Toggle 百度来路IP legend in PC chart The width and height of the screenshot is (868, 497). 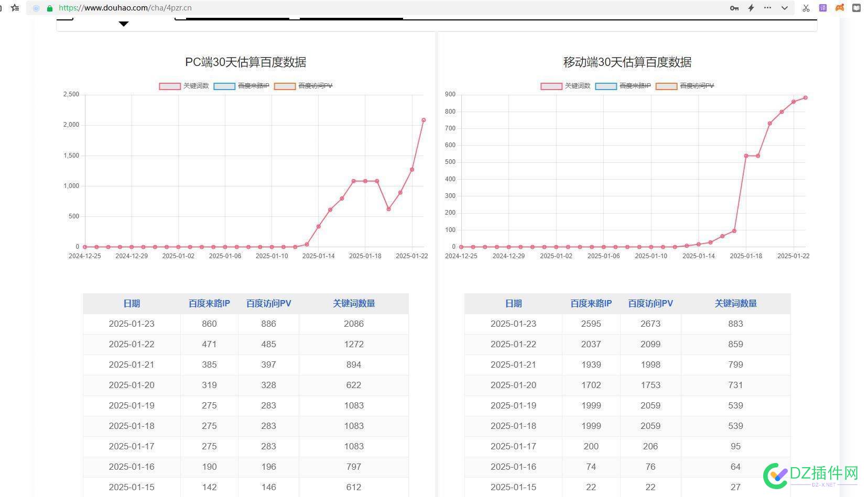[242, 86]
